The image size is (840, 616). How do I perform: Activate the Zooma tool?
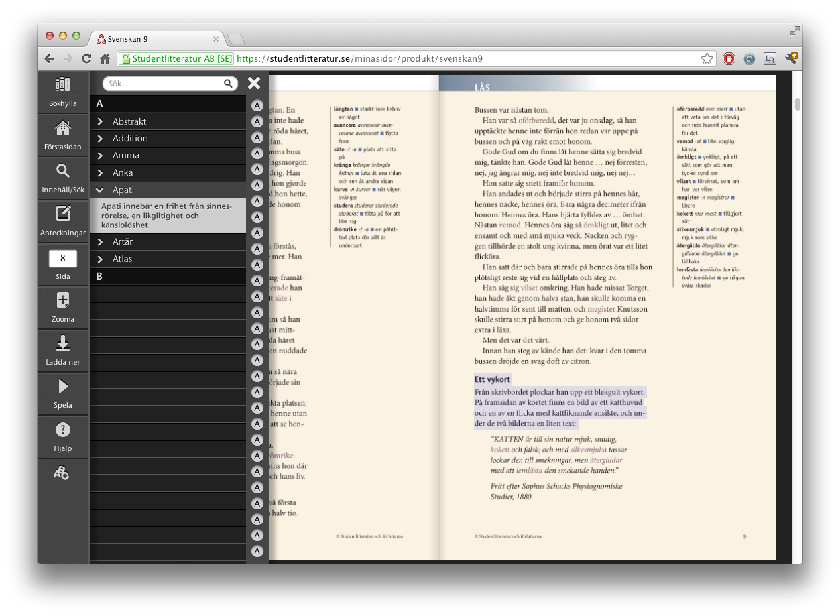point(62,306)
